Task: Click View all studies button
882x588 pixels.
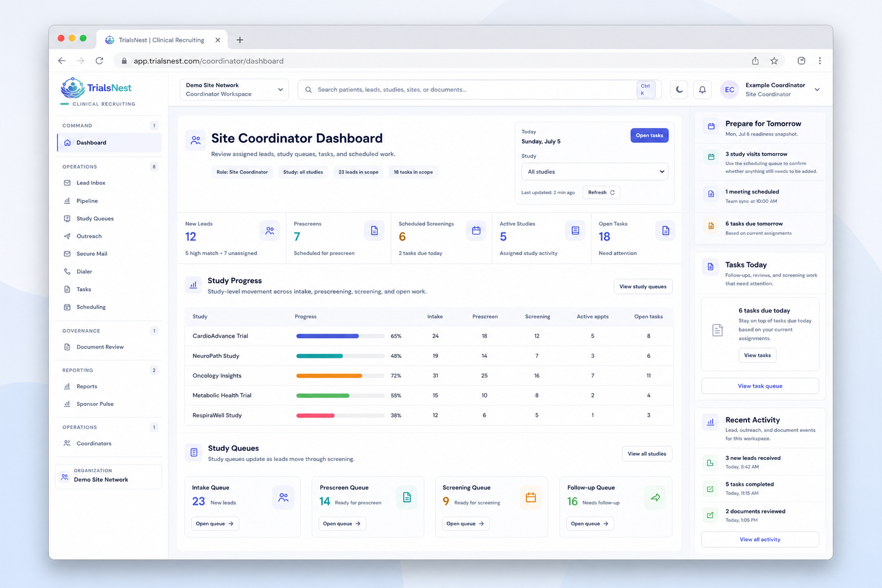Action: [x=647, y=454]
